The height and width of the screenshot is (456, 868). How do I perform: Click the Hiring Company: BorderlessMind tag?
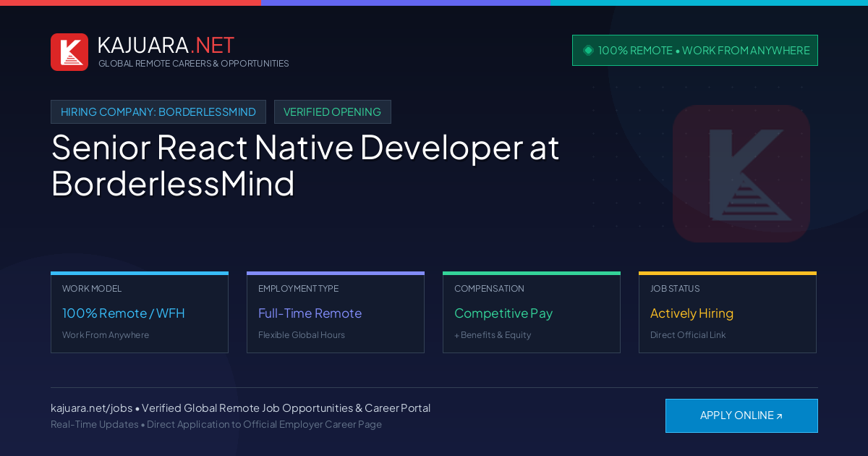[x=158, y=112]
